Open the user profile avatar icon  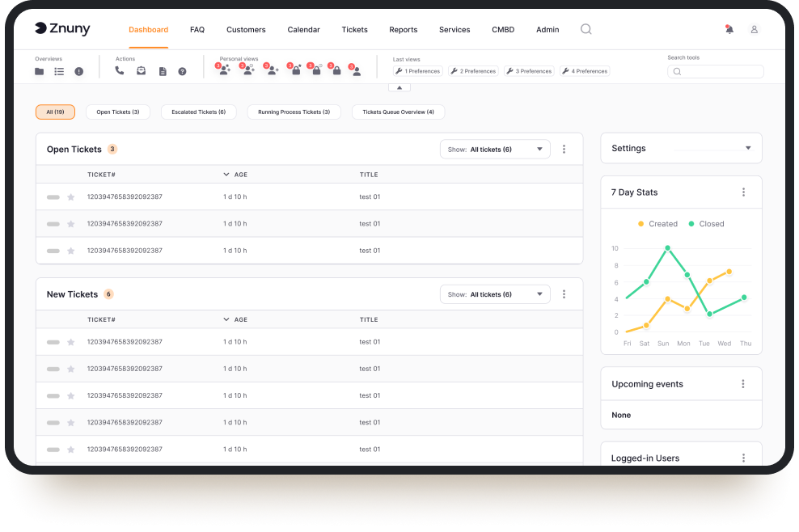(x=754, y=29)
